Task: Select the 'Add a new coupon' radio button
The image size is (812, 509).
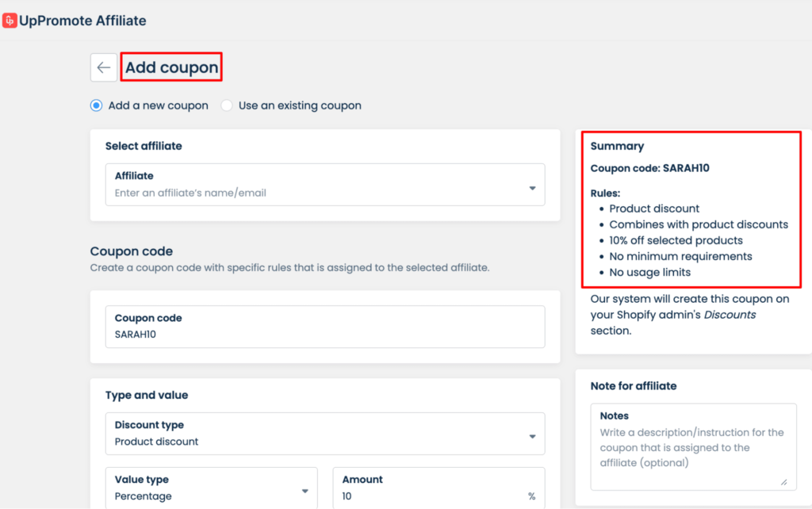Action: click(97, 105)
